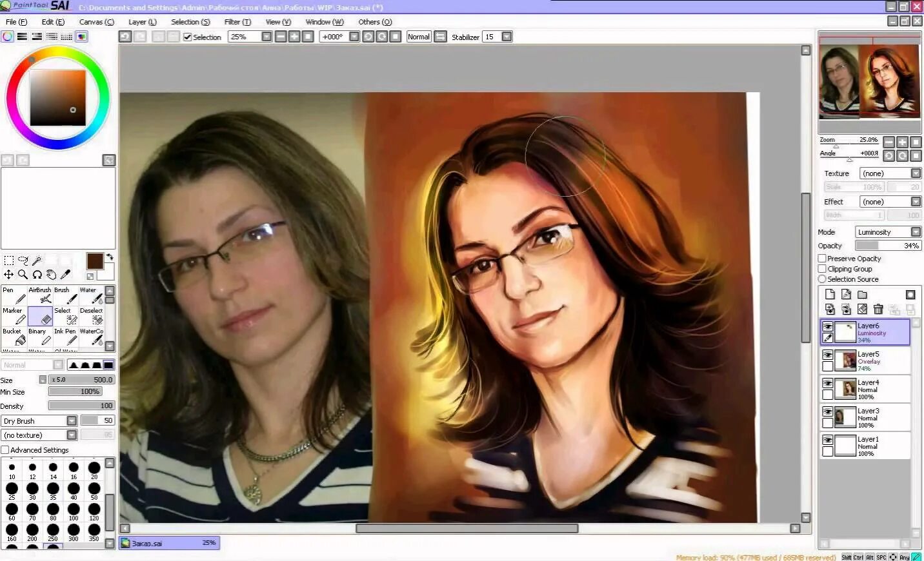Screen dimensions: 924x561
Task: Create a new normal layer
Action: coord(830,294)
